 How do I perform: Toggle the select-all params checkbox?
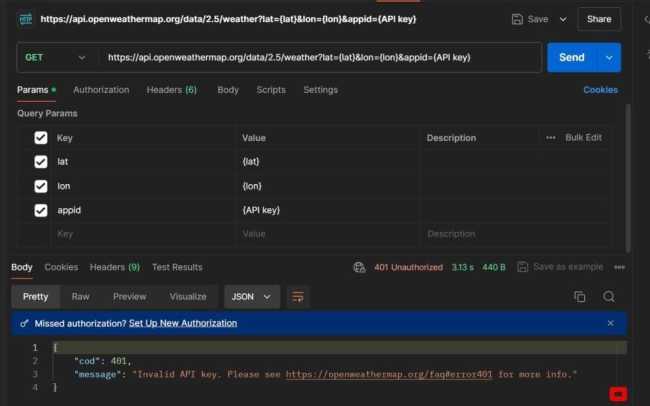pos(41,138)
